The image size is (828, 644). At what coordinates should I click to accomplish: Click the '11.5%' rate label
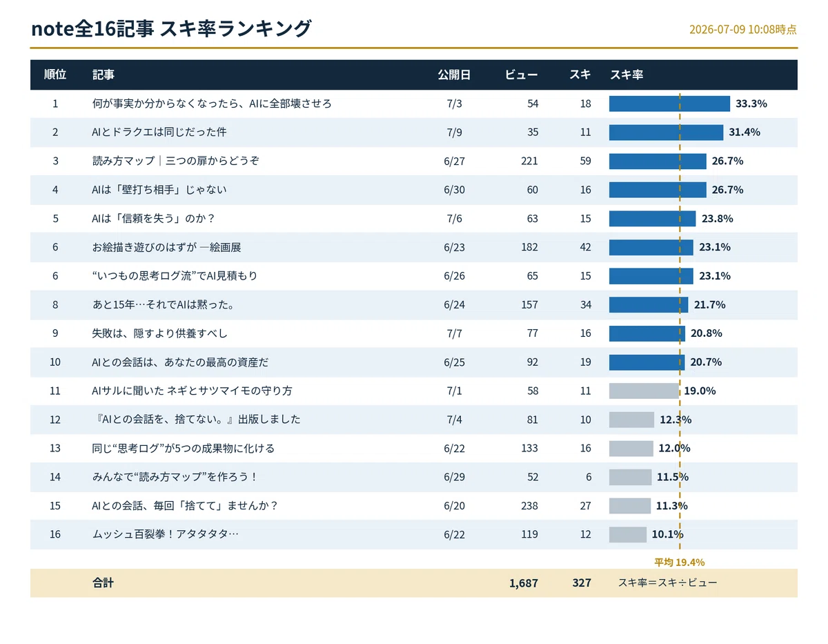click(x=673, y=477)
